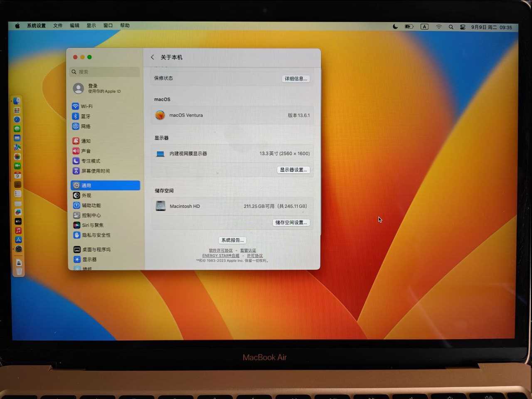The image size is (532, 399).
Task: Open Messages from the Dock
Action: pyautogui.click(x=17, y=129)
